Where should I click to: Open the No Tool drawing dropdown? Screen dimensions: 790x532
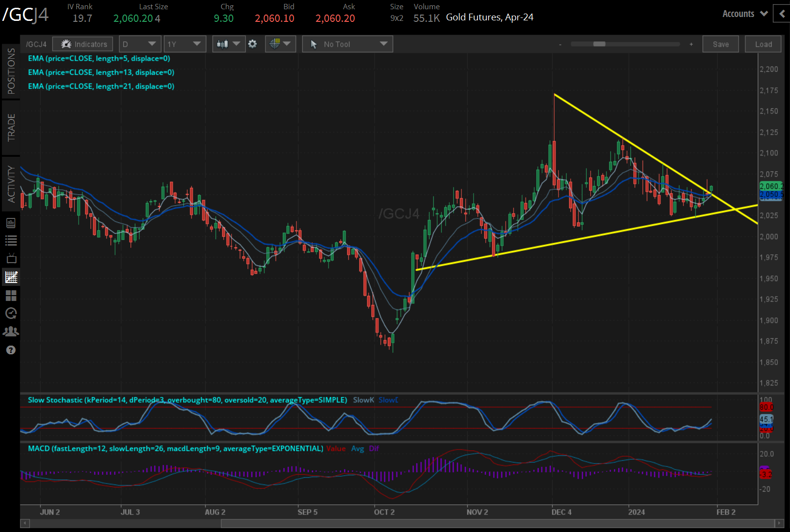(x=347, y=44)
